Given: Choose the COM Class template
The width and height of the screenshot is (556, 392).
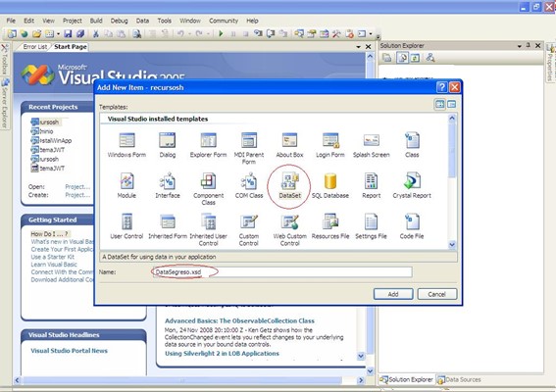Looking at the screenshot, I should point(249,185).
